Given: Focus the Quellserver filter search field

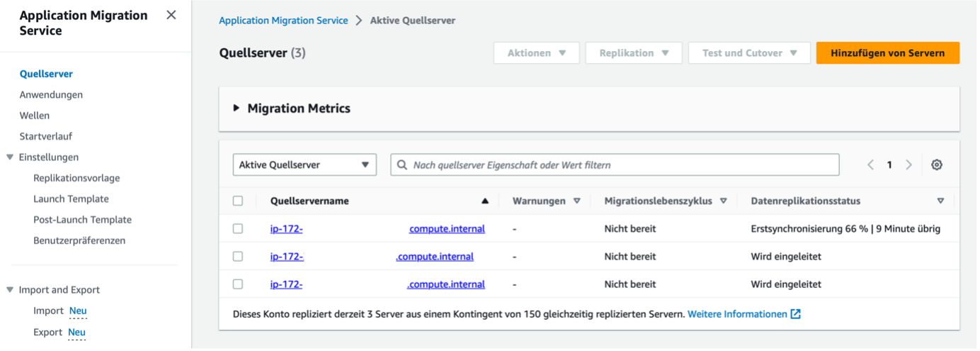Looking at the screenshot, I should 615,165.
